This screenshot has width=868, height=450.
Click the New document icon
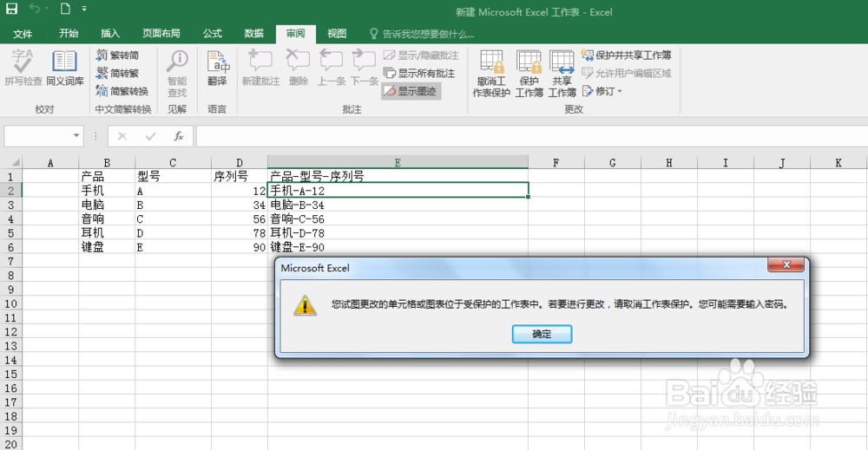click(65, 9)
